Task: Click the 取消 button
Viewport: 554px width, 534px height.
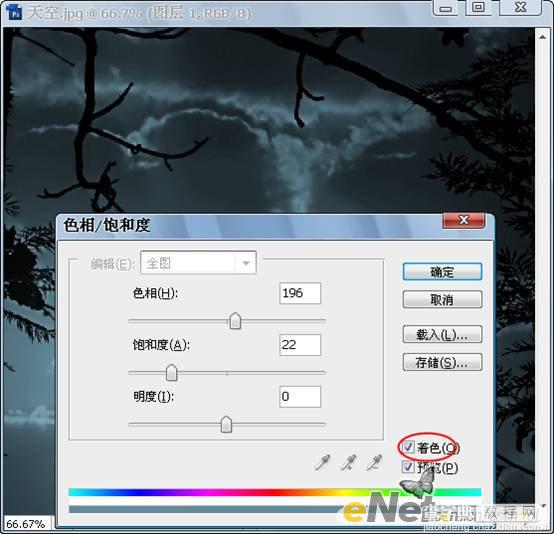Action: click(x=442, y=300)
